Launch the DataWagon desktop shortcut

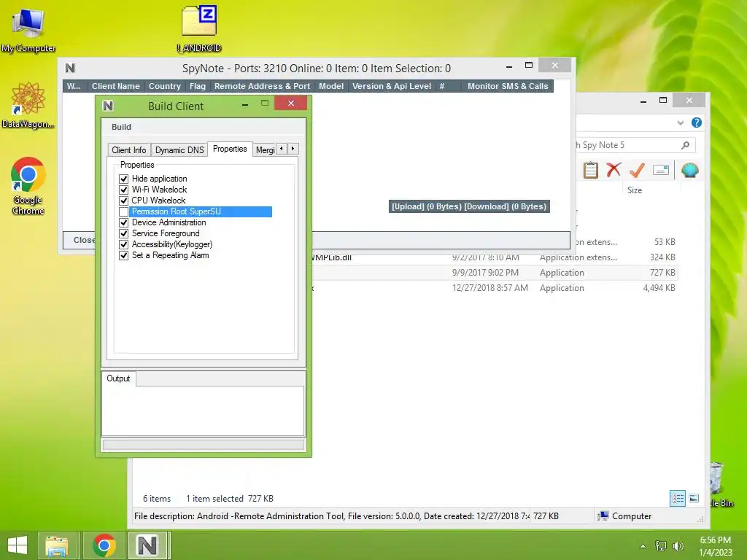28,105
